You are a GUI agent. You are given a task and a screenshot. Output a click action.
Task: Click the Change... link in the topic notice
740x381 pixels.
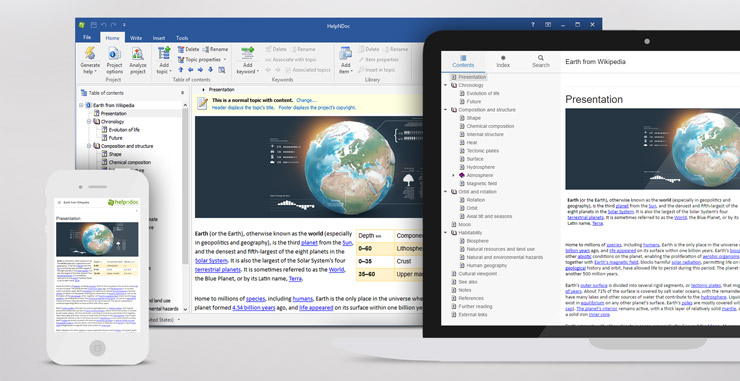(306, 100)
